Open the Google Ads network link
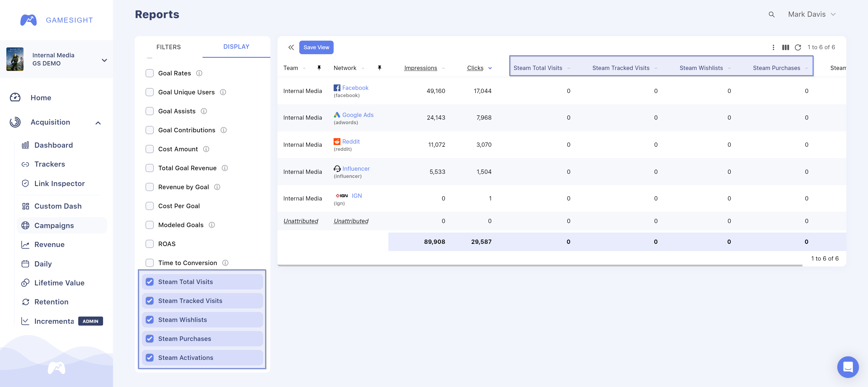This screenshot has height=387, width=868. [x=358, y=115]
